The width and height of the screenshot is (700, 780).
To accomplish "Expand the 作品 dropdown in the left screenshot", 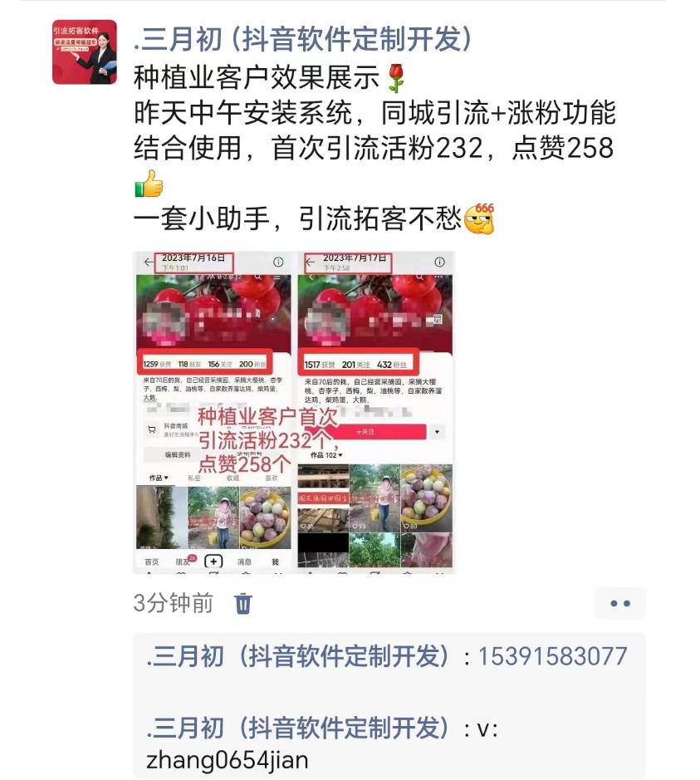I will click(159, 478).
